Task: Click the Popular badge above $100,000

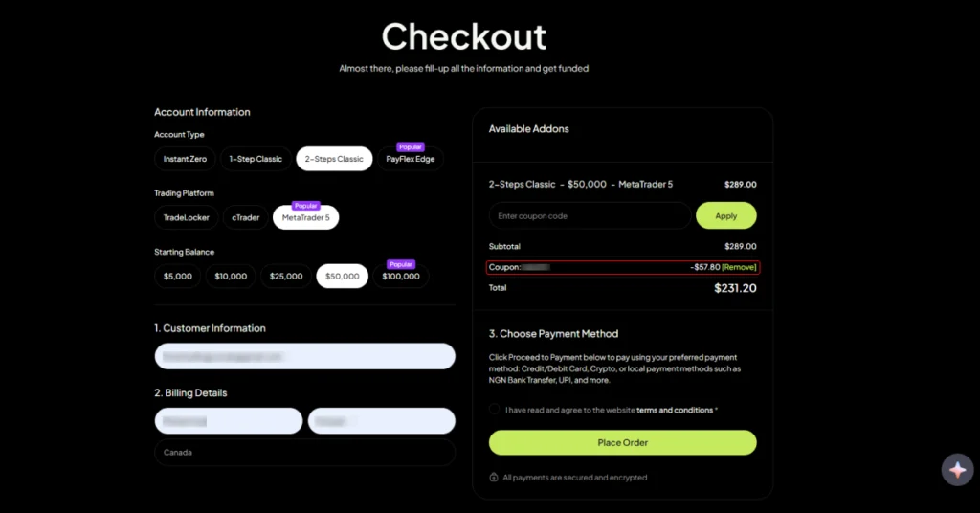Action: tap(401, 264)
